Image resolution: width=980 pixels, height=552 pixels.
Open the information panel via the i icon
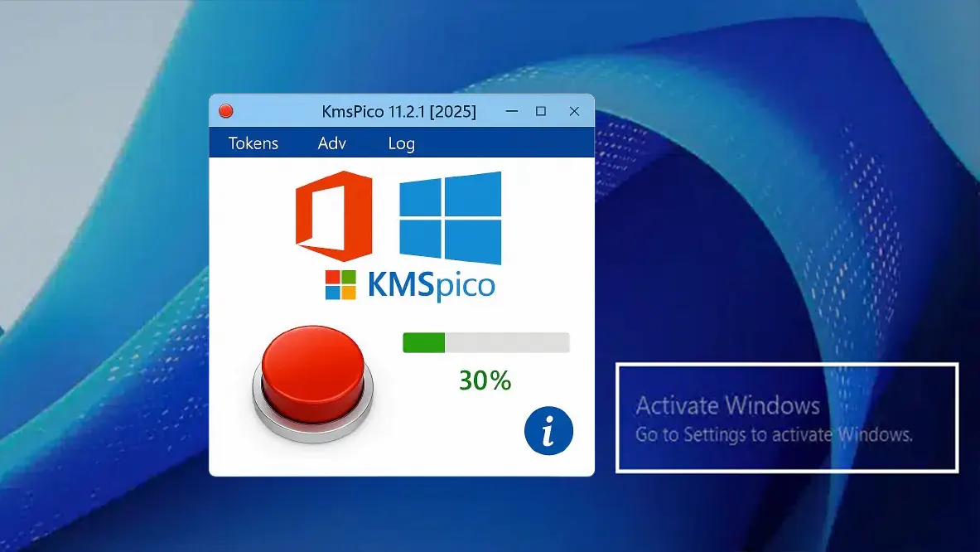549,430
